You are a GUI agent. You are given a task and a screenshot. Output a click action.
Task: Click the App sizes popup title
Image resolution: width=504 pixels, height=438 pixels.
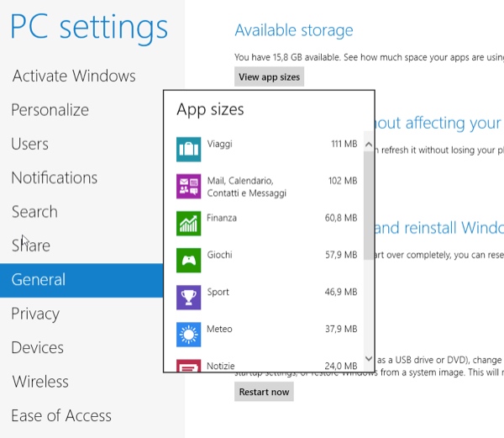[x=210, y=109]
